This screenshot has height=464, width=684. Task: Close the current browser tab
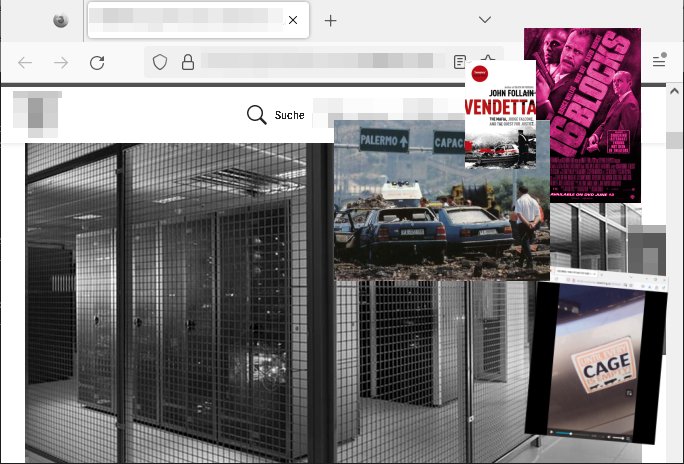pyautogui.click(x=293, y=20)
